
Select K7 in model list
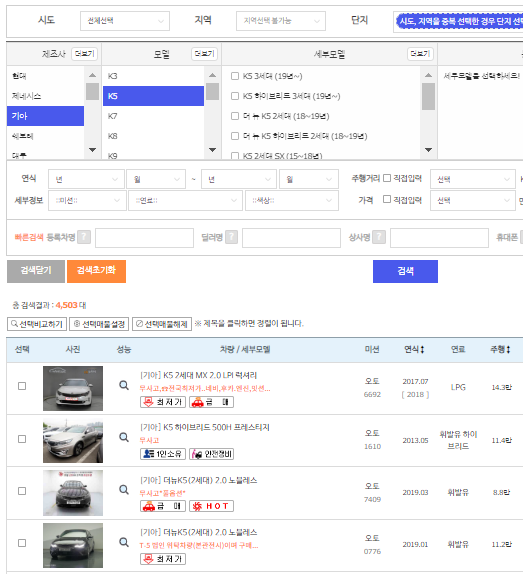pos(153,116)
